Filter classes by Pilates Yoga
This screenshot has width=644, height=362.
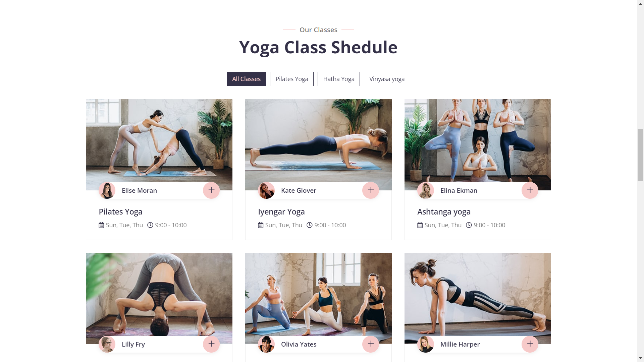(292, 79)
